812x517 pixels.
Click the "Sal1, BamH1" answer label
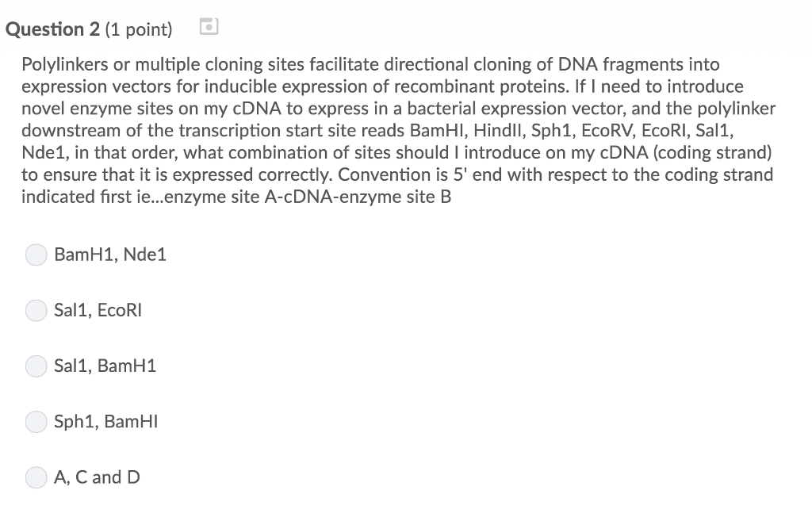pyautogui.click(x=105, y=366)
